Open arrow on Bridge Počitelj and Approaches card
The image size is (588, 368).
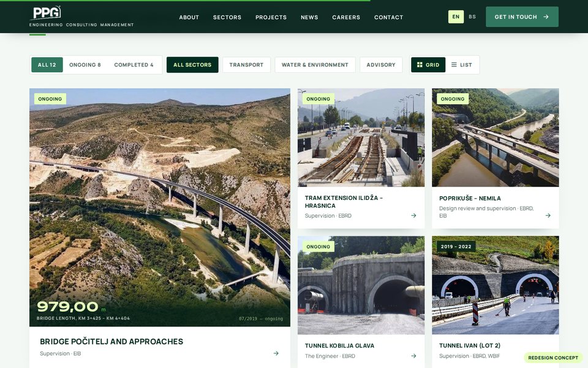click(276, 353)
